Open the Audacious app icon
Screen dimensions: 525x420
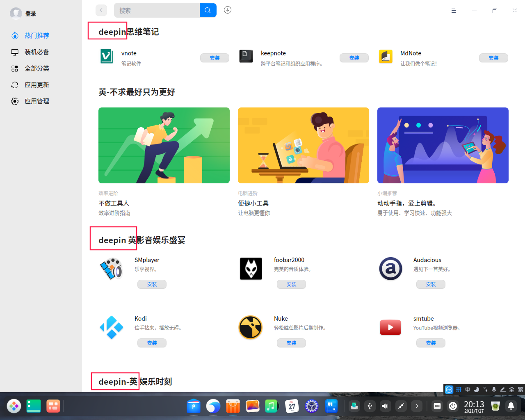coord(390,269)
